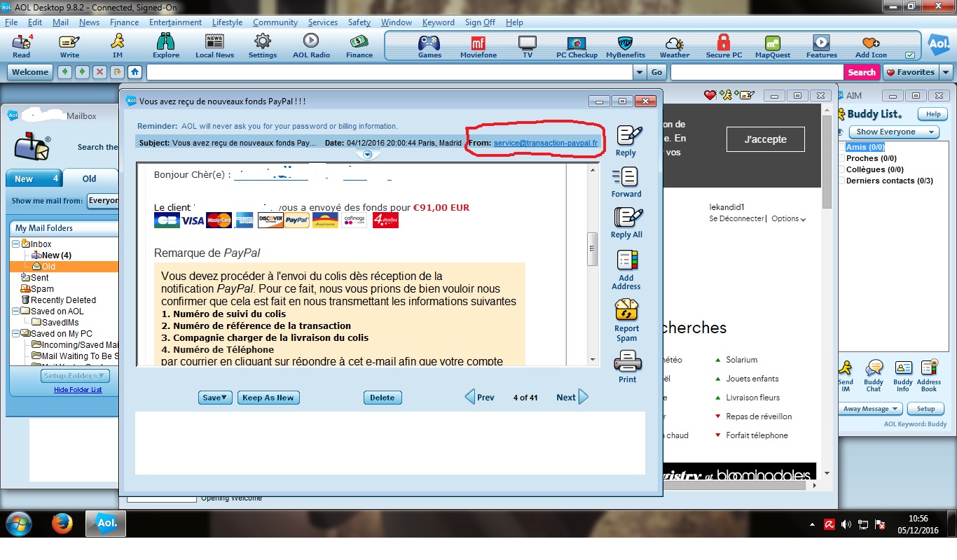Screen dimensions: 957x560
Task: Open the Features toolbar icon
Action: (822, 46)
